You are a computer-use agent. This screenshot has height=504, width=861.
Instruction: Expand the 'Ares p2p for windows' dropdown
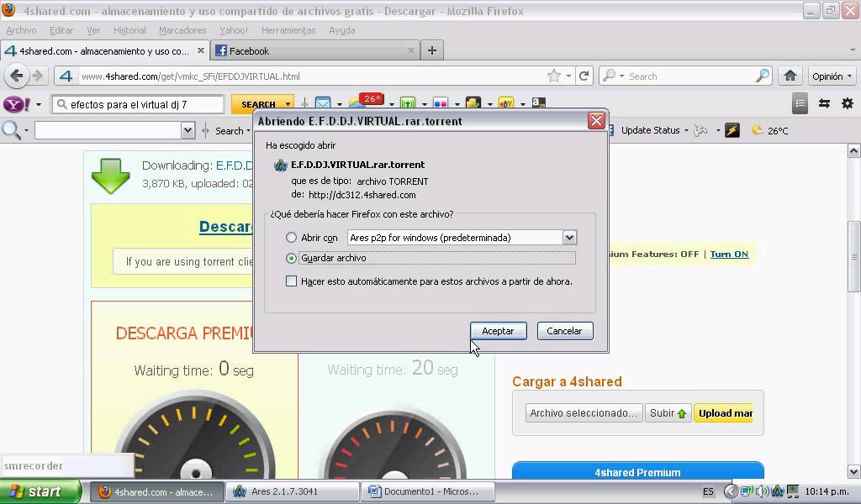569,238
